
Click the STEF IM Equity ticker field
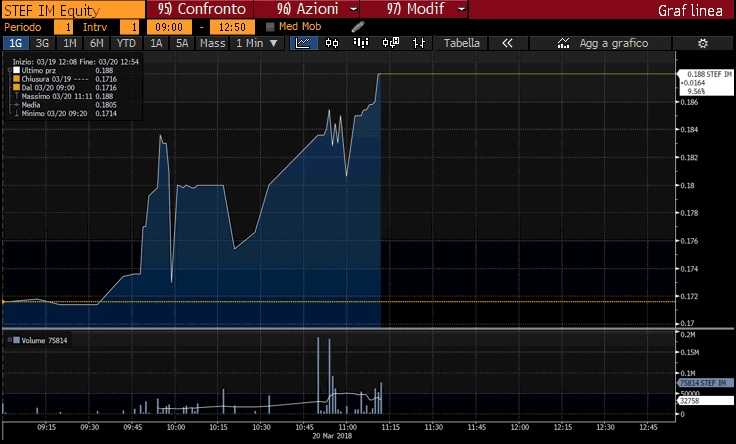click(x=73, y=9)
